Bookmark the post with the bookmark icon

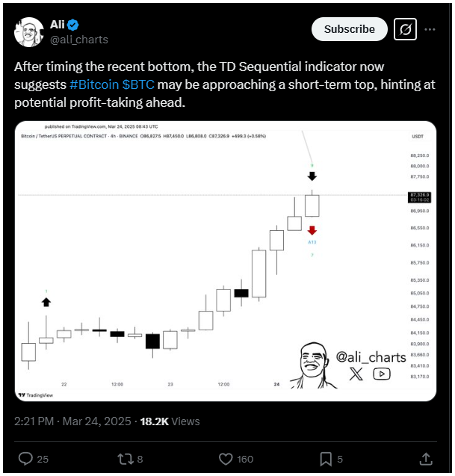pyautogui.click(x=326, y=459)
